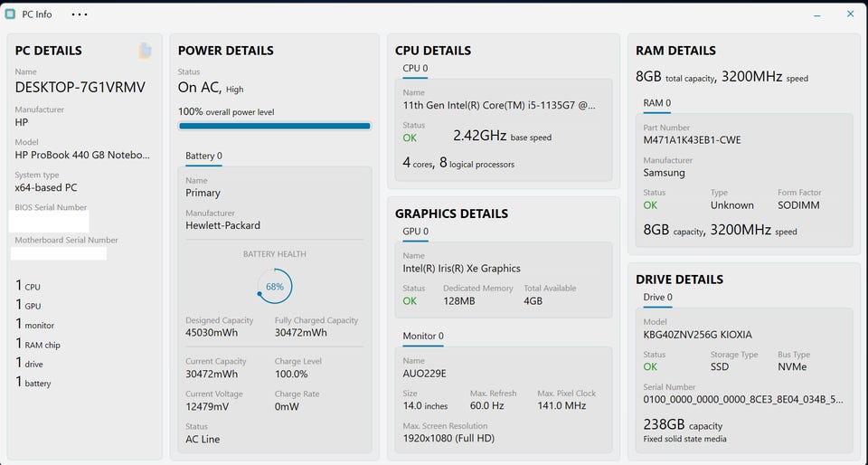Click the 0mW charge rate value
The height and width of the screenshot is (465, 868).
coord(287,406)
